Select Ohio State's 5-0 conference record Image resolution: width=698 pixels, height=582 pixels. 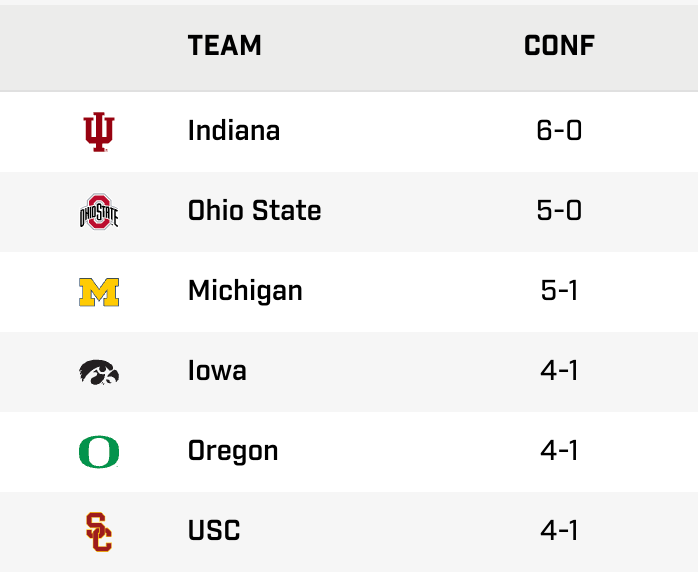(x=559, y=211)
